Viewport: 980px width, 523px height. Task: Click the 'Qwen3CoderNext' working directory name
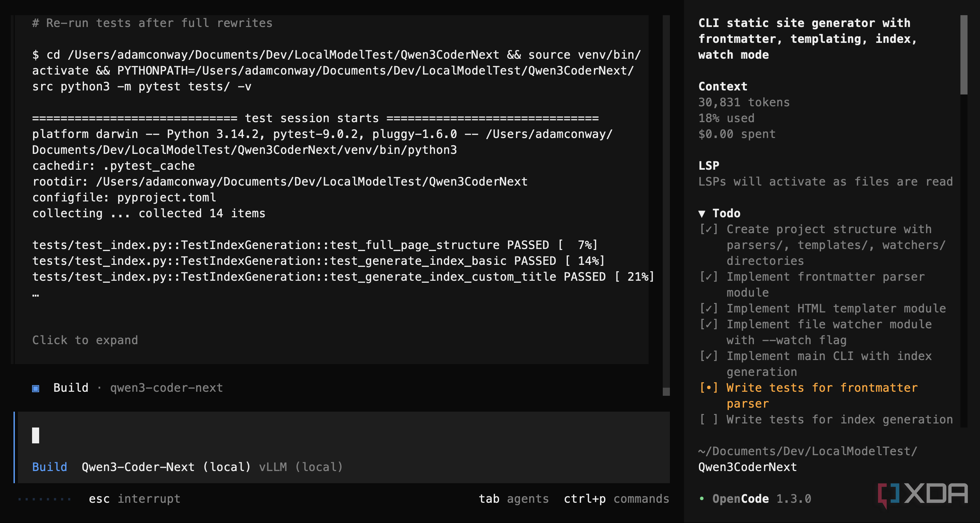(747, 467)
